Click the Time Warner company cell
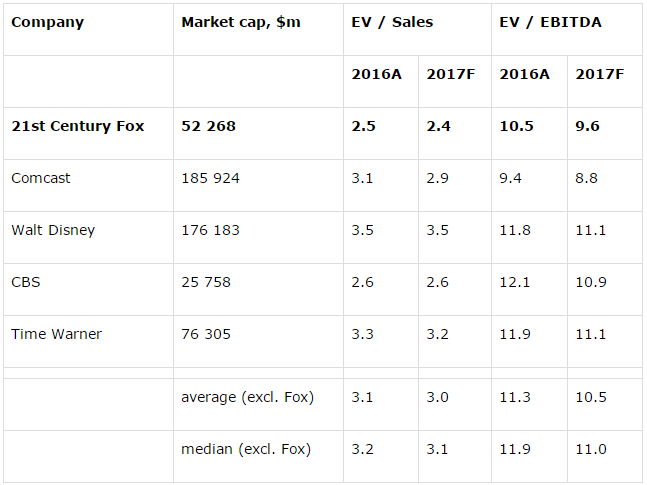647x485 pixels. [56, 334]
